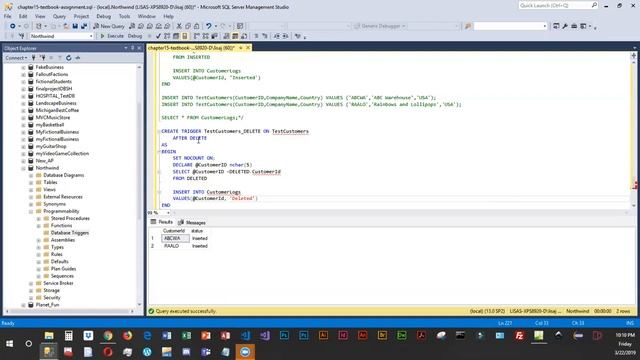
Task: Click the Save file icon
Action: click(x=75, y=26)
